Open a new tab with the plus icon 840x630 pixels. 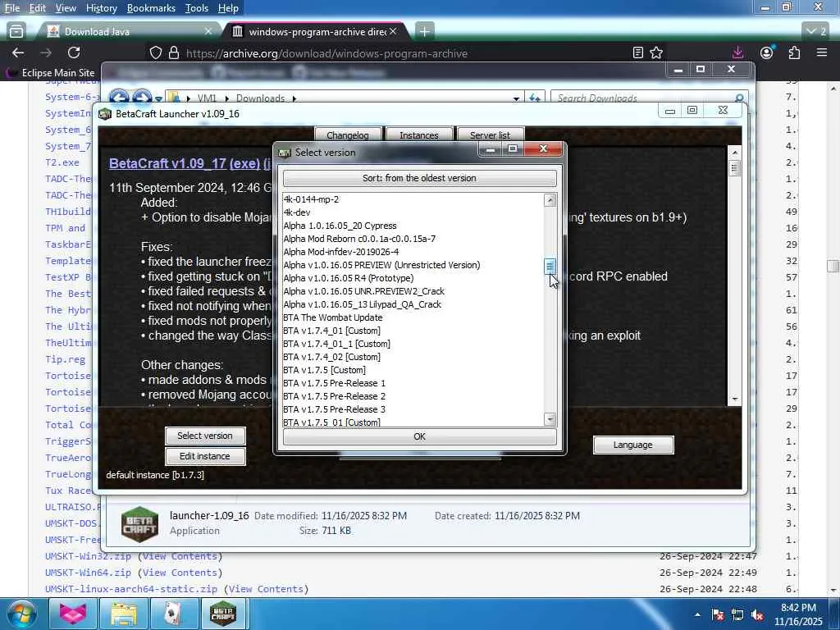[x=424, y=32]
